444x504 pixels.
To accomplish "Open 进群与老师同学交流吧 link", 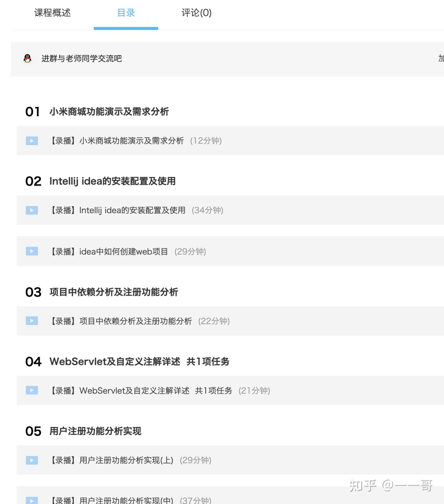I will click(82, 59).
